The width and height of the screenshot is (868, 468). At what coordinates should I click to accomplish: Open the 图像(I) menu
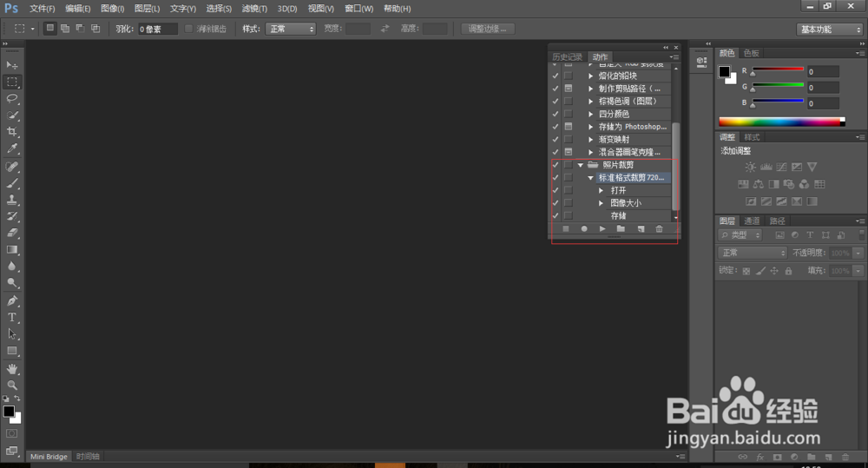click(112, 9)
